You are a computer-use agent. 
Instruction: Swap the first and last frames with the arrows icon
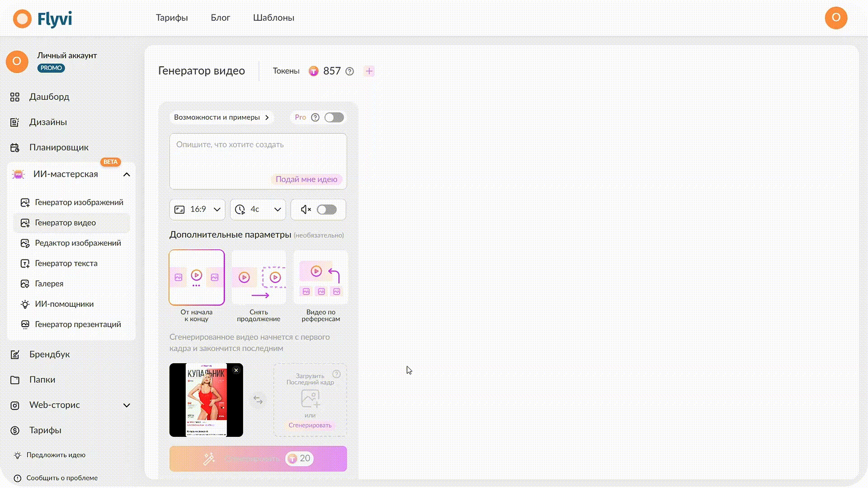click(x=258, y=400)
